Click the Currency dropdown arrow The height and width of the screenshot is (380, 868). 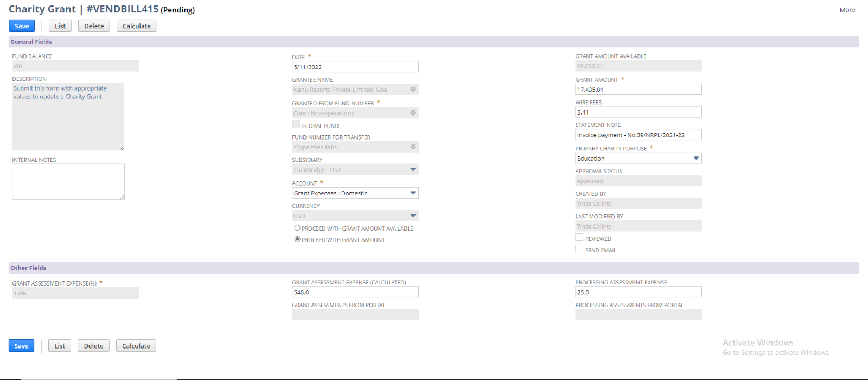[x=413, y=216]
